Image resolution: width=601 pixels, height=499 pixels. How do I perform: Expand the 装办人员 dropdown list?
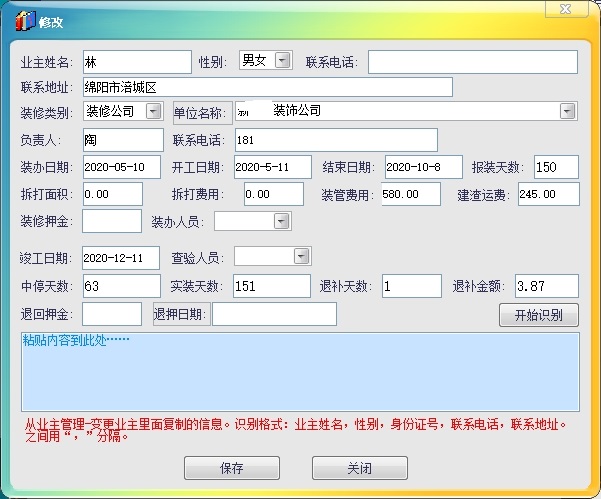point(282,221)
